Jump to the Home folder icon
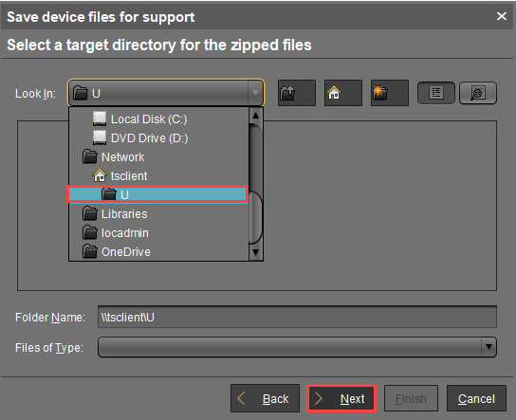This screenshot has width=516, height=420. pos(343,93)
